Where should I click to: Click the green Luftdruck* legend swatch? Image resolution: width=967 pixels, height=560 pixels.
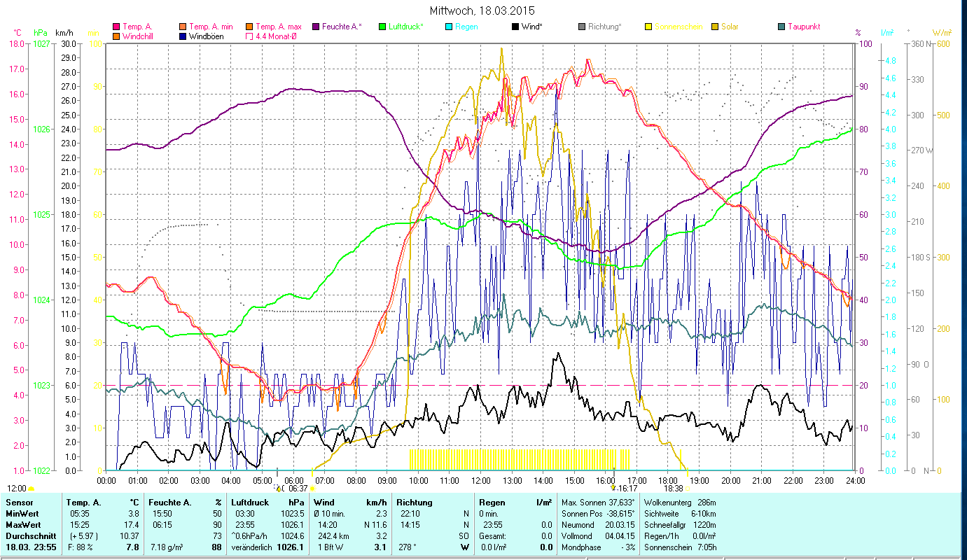(382, 27)
